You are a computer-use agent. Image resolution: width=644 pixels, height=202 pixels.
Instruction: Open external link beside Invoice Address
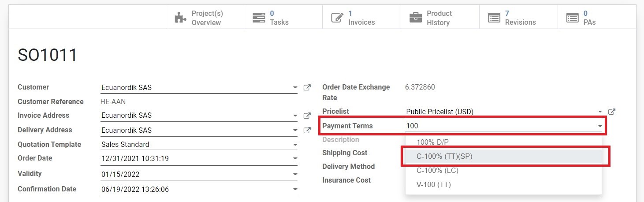pos(307,116)
